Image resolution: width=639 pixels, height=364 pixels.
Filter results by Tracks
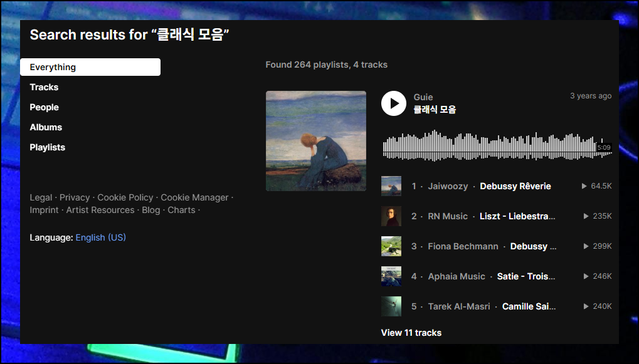[44, 87]
